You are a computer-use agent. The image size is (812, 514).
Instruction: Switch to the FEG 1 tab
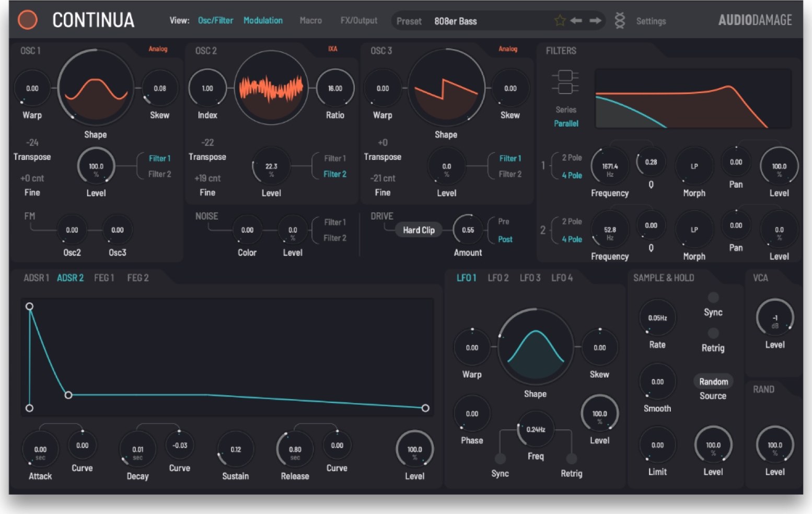click(x=104, y=278)
